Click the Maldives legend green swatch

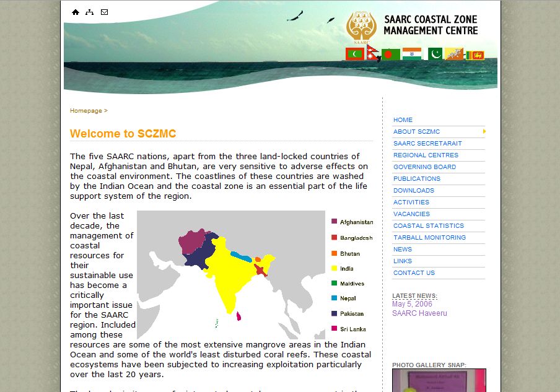[x=335, y=283]
